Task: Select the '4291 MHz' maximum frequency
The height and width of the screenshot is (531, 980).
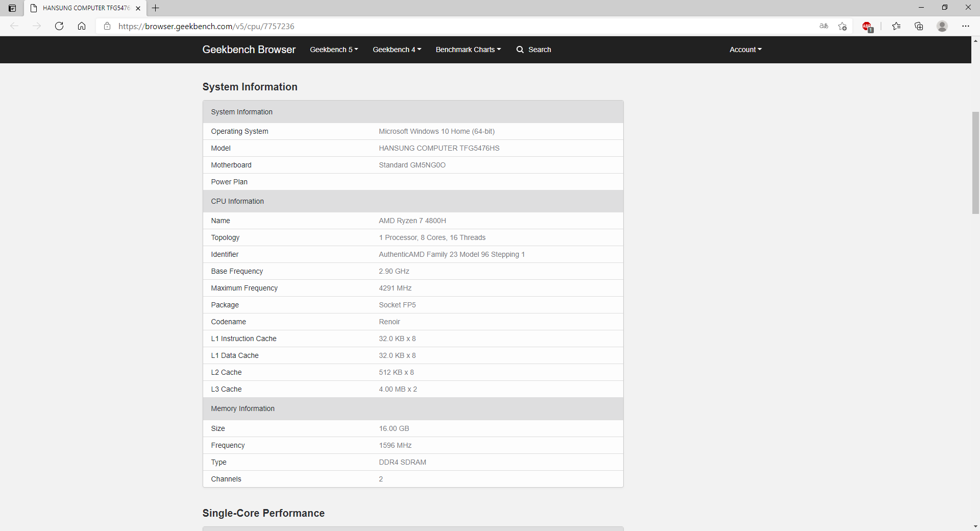Action: 395,288
